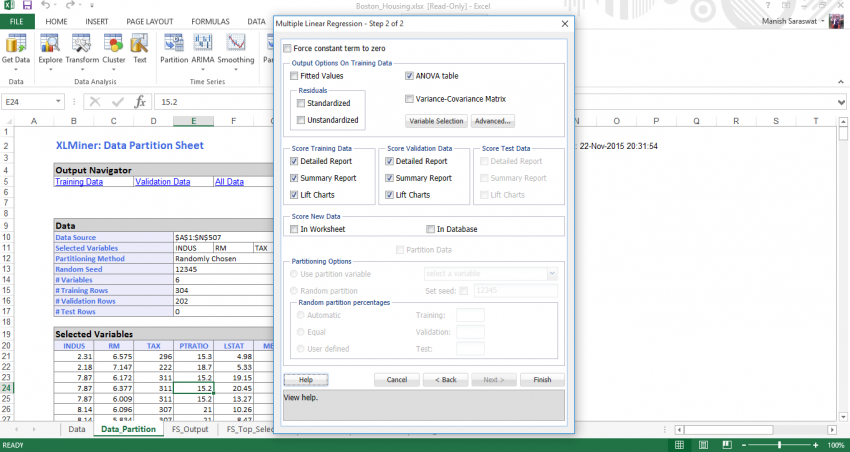The image size is (850, 452).
Task: Click the Time Series Partition icon
Action: point(173,47)
